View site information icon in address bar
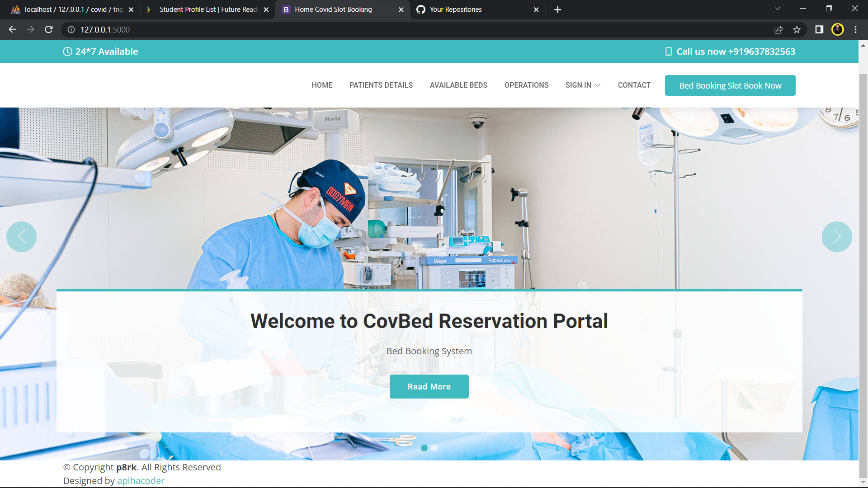The image size is (868, 488). 71,29
